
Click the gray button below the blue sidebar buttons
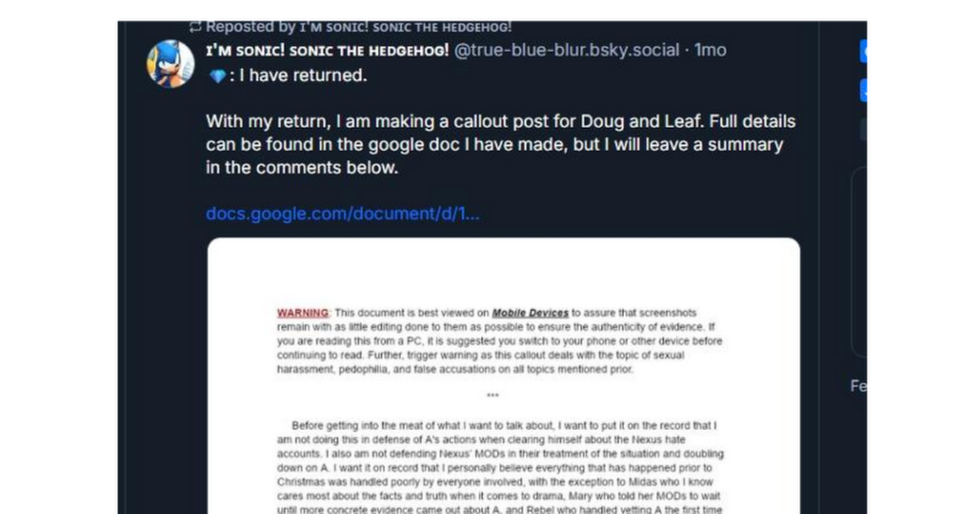point(863,130)
